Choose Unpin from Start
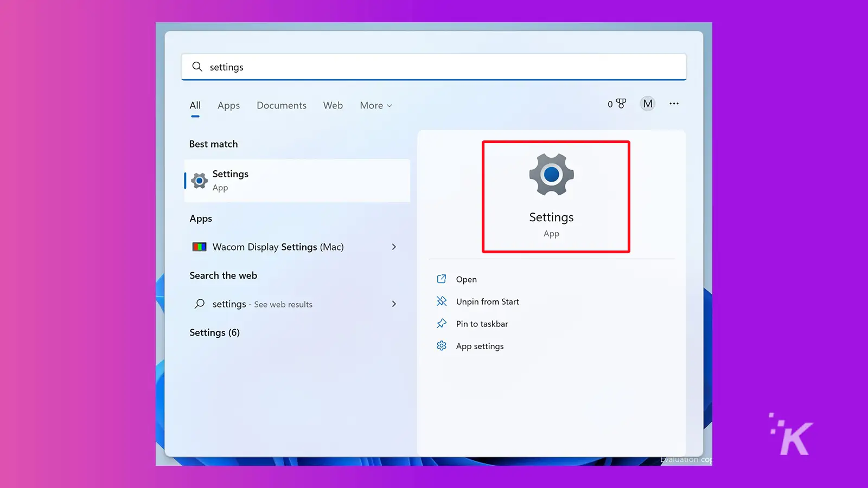868x488 pixels. coord(487,301)
